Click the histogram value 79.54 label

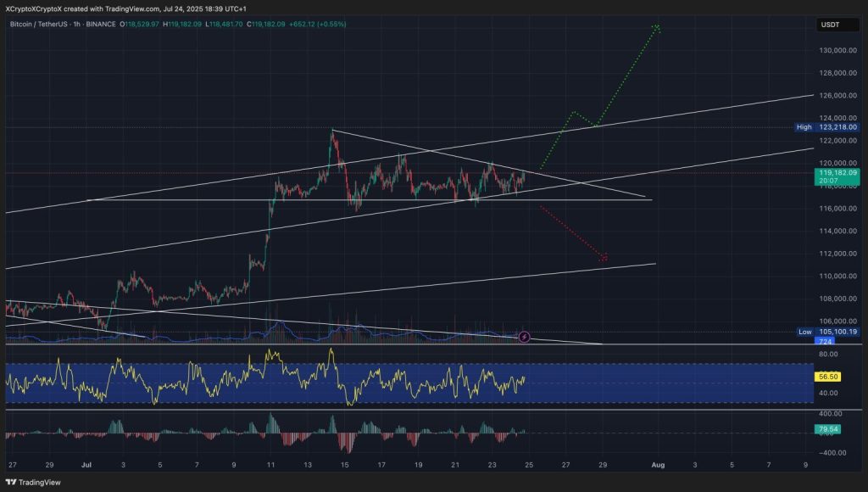827,429
